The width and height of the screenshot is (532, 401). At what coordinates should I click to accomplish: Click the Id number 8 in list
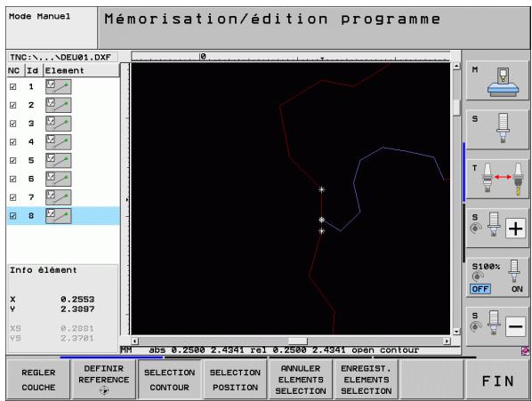(31, 216)
